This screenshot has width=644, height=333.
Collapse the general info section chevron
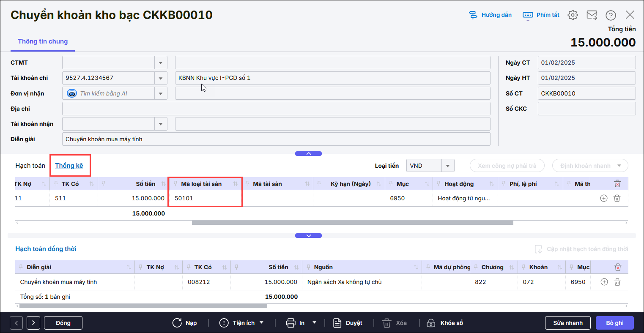point(308,154)
